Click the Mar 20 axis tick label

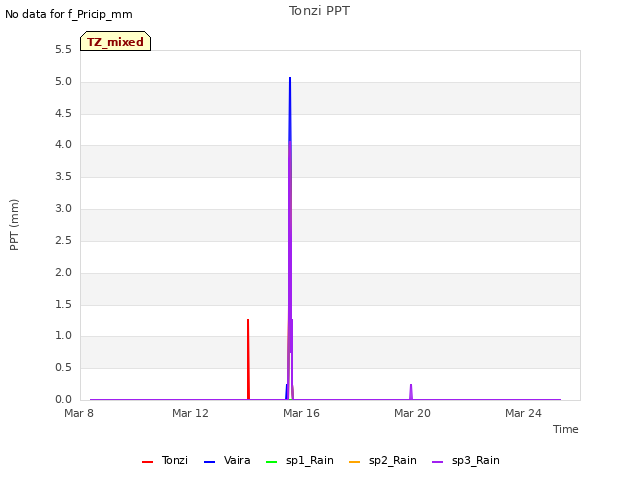(x=412, y=413)
